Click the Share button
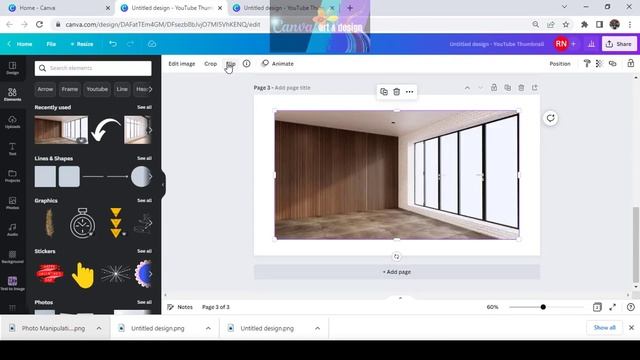Viewport: 640px width, 360px height. pyautogui.click(x=619, y=44)
